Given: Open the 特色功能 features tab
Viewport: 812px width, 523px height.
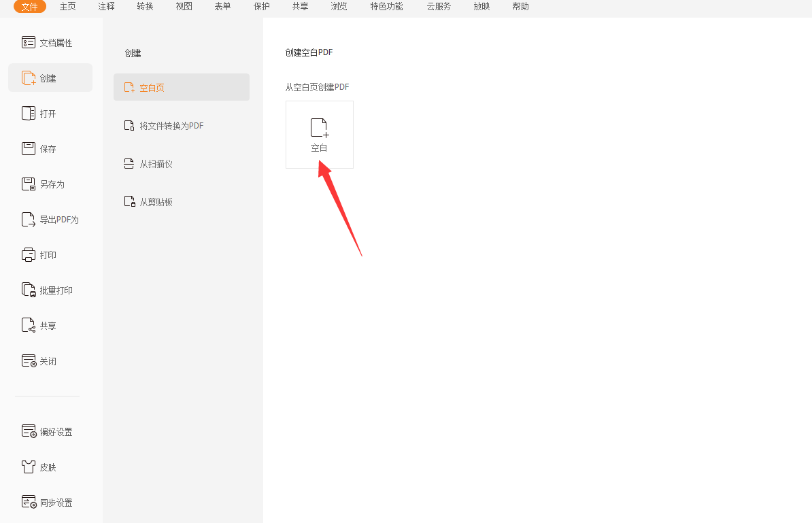Looking at the screenshot, I should pos(386,7).
